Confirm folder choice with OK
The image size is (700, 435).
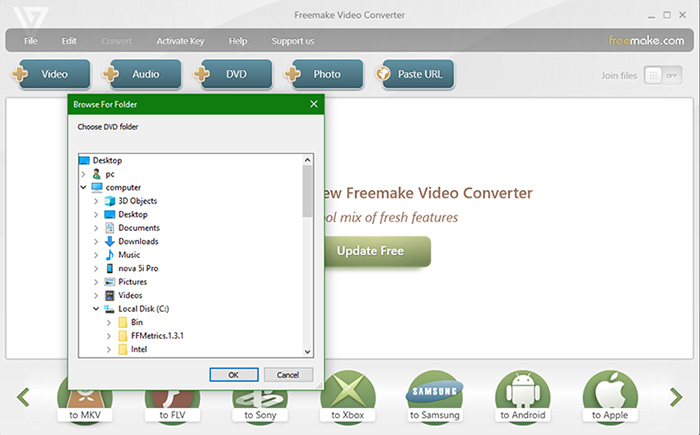(233, 375)
